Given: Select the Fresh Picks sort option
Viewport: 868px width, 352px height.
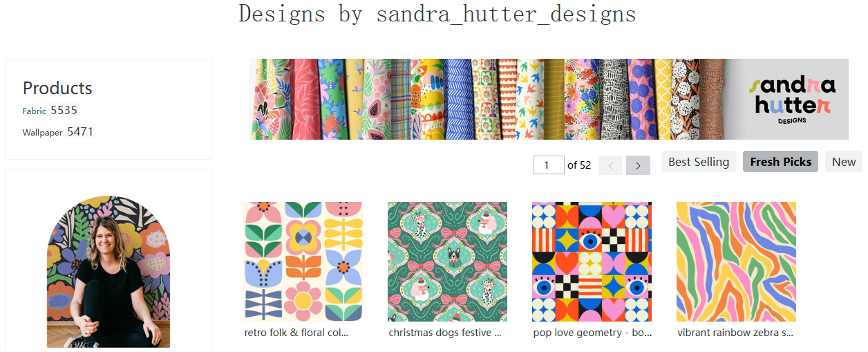Looking at the screenshot, I should 780,162.
